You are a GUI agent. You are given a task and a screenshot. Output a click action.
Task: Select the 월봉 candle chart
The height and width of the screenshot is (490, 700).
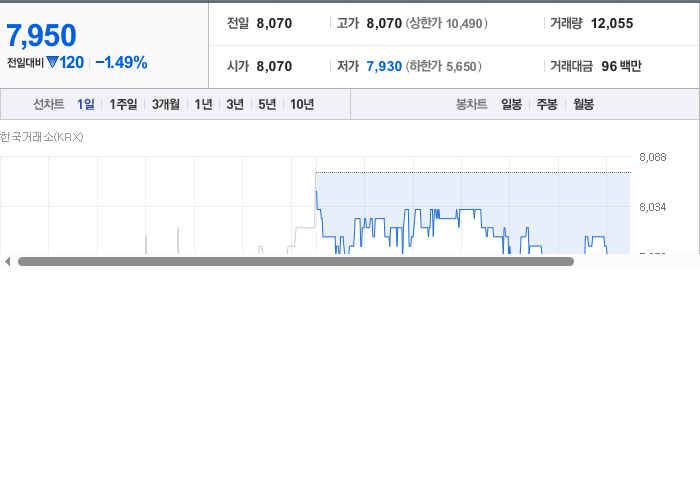(583, 104)
